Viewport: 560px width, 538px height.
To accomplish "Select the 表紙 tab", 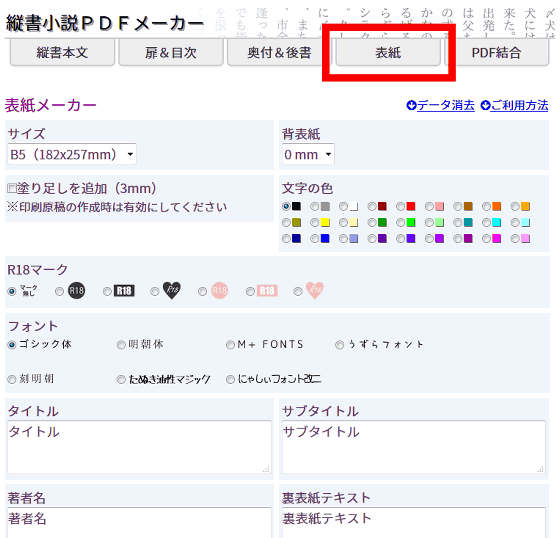I will pos(388,53).
